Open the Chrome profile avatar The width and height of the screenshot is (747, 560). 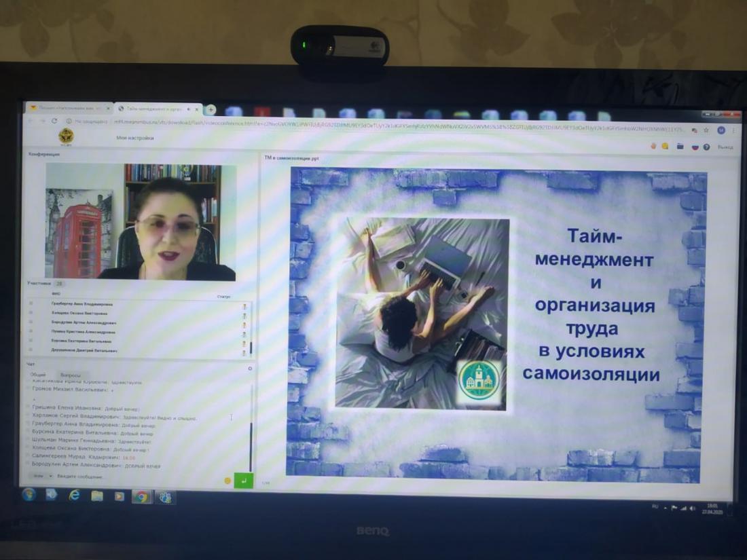point(721,130)
